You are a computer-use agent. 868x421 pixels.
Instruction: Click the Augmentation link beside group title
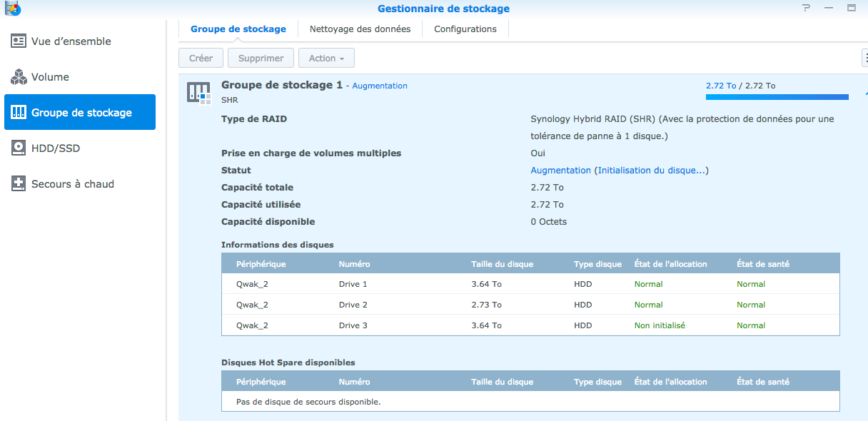pyautogui.click(x=380, y=86)
